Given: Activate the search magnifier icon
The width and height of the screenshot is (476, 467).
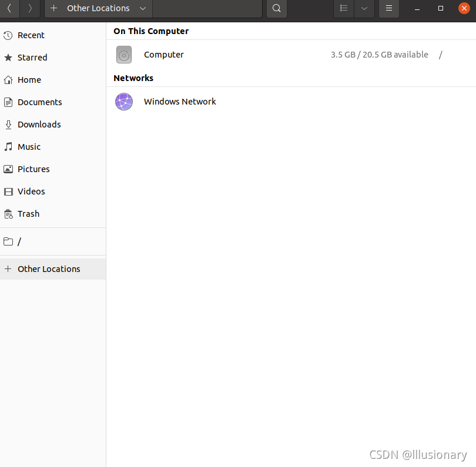Looking at the screenshot, I should tap(276, 8).
